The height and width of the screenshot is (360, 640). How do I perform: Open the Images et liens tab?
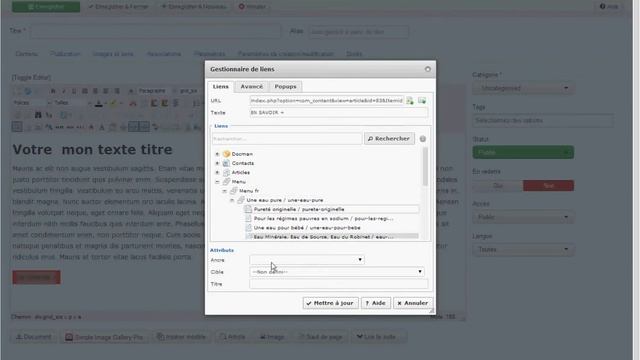[113, 54]
